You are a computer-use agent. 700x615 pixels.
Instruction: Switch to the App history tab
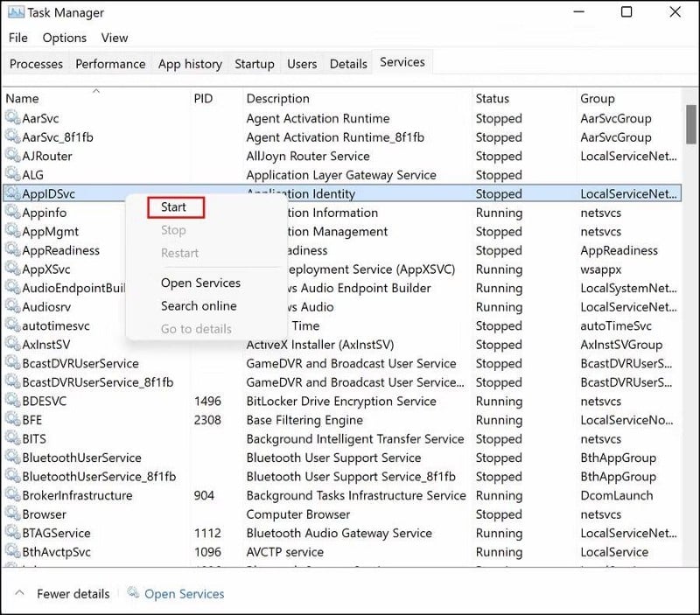pyautogui.click(x=190, y=64)
